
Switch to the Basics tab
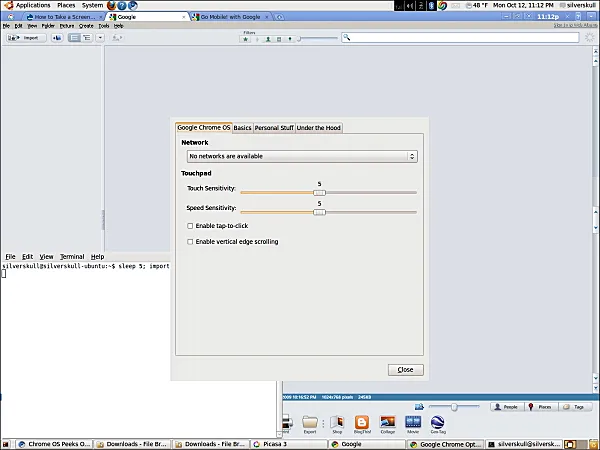(242, 128)
